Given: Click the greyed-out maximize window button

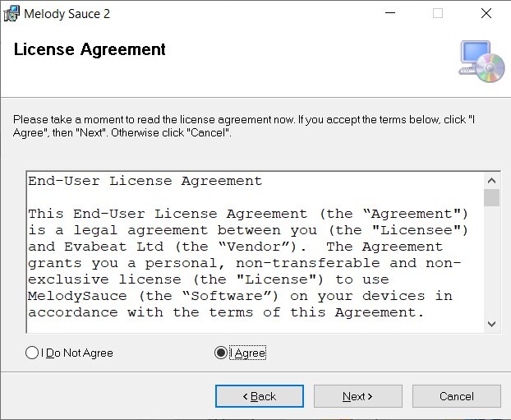Looking at the screenshot, I should (x=438, y=13).
